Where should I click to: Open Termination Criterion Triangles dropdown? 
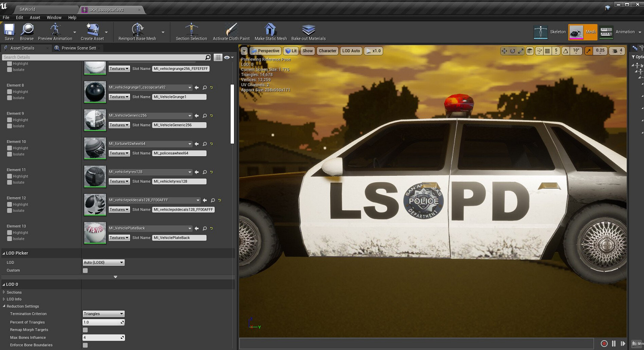click(x=103, y=314)
